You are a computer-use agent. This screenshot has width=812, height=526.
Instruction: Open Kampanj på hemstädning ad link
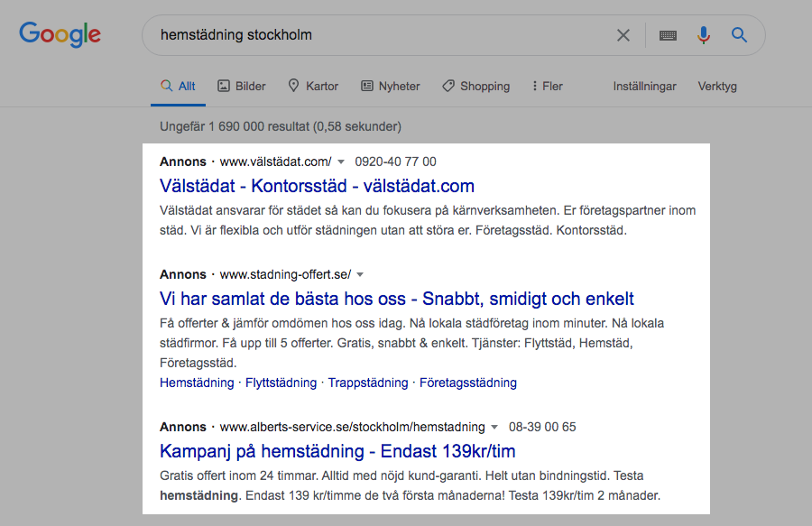point(337,451)
